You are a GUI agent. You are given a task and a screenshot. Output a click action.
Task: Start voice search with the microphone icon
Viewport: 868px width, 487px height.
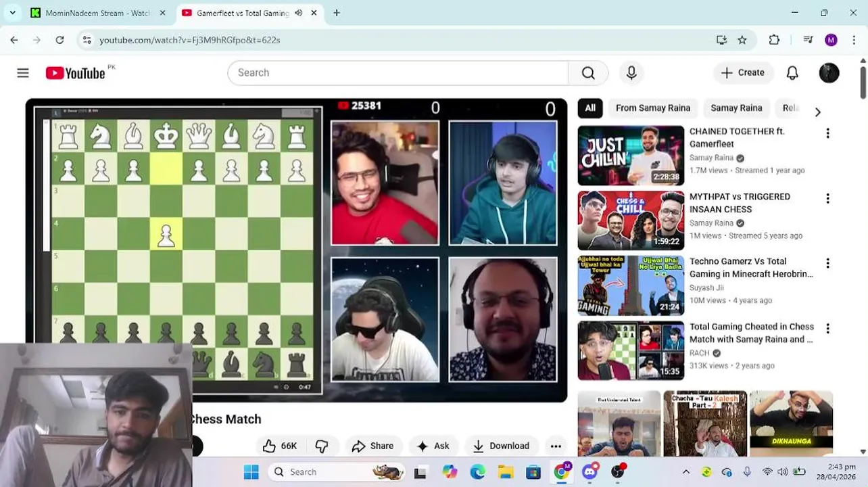coord(631,73)
